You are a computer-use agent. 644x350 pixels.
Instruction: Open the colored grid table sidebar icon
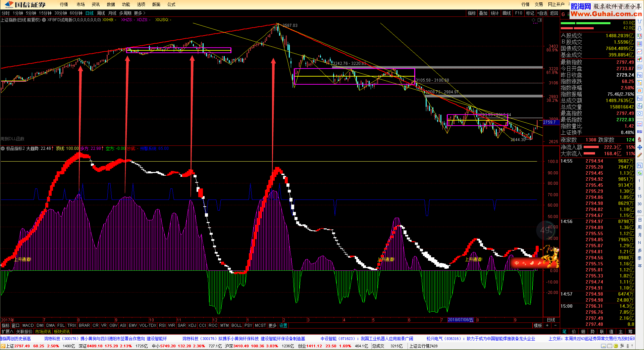(640, 44)
